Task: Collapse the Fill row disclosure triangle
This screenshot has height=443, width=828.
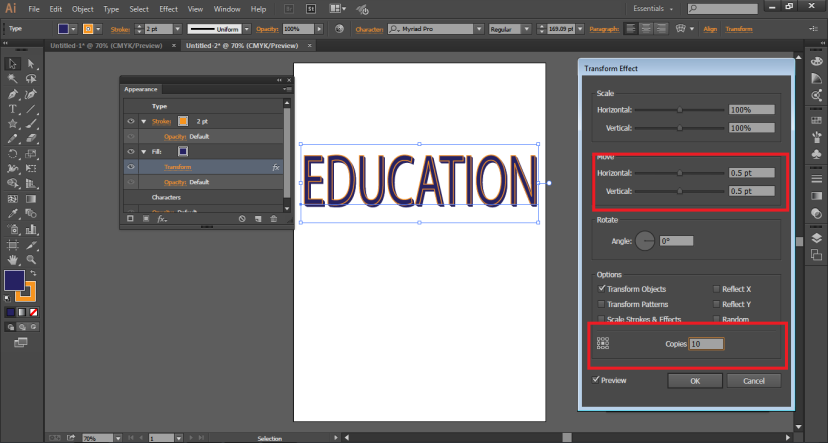Action: click(x=143, y=152)
